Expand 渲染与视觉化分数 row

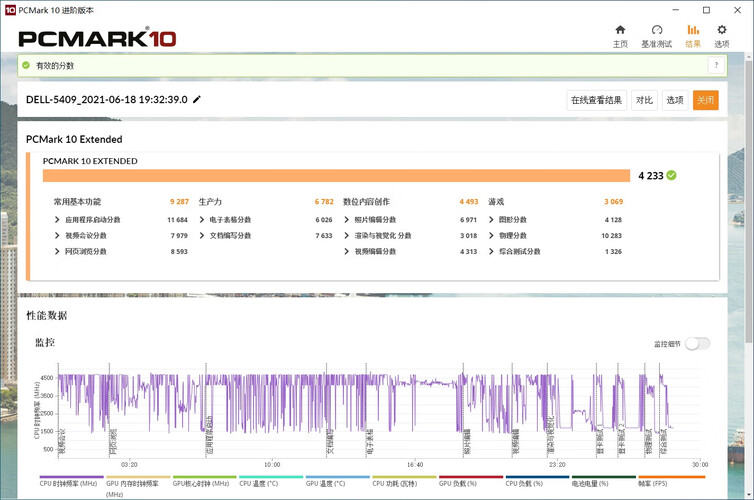346,236
